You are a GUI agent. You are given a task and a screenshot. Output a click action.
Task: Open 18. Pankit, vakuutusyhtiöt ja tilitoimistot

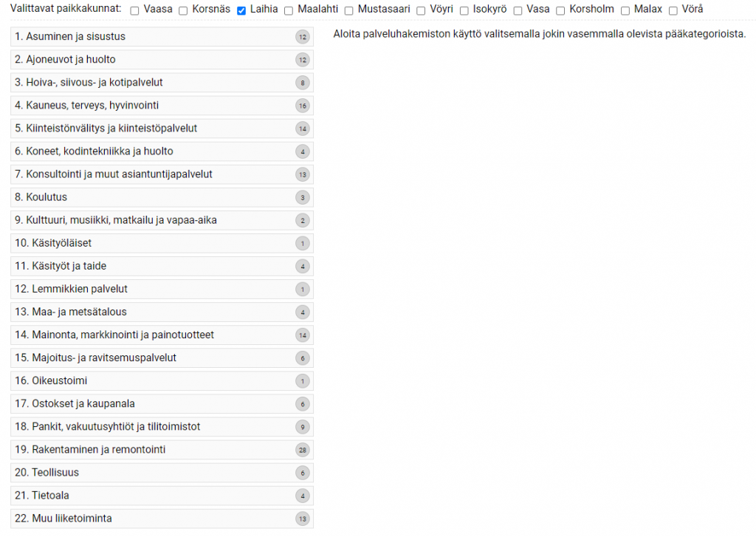[x=162, y=426]
